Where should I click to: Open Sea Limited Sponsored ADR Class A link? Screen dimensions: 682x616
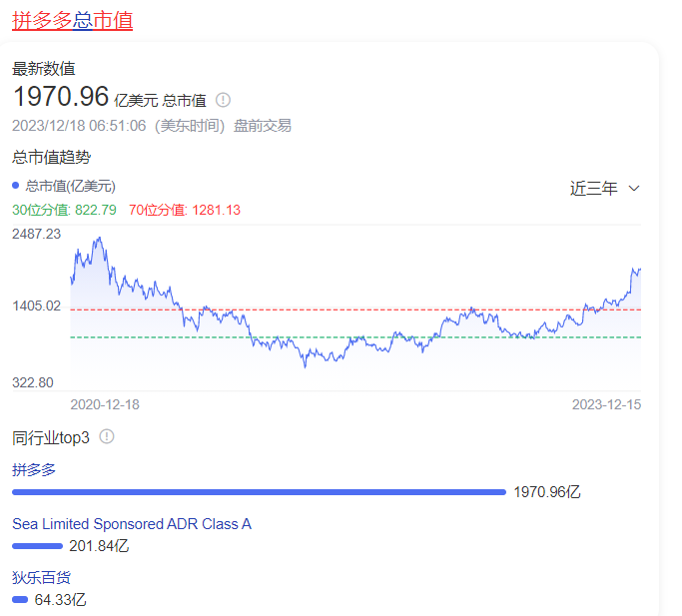point(132,524)
